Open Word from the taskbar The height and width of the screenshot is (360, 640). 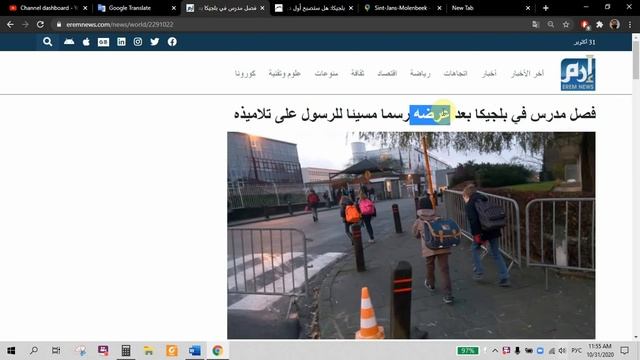(x=195, y=351)
